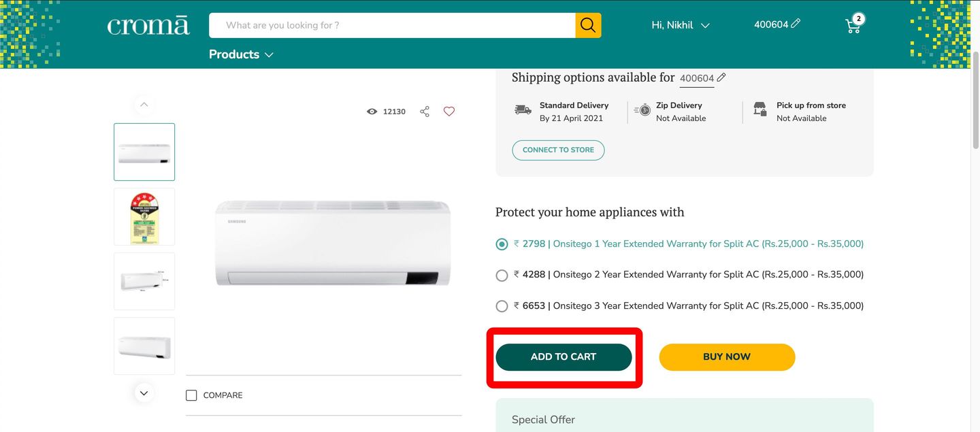This screenshot has width=980, height=432.
Task: Choose Onsitego 3 Year Extended Warranty option
Action: 502,306
